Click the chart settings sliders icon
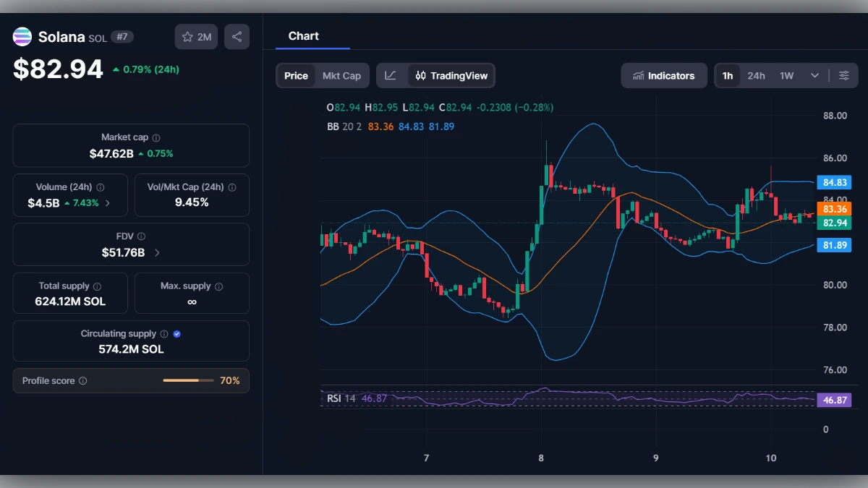 coord(844,75)
